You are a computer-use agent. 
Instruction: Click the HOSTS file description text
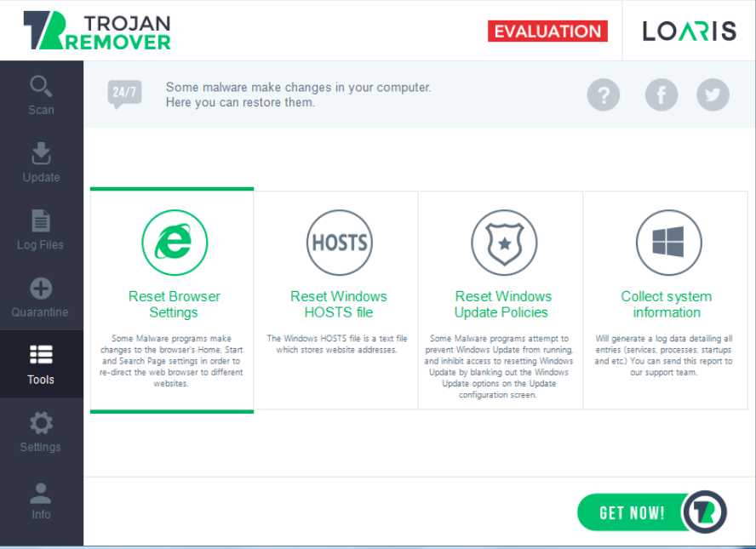[337, 344]
